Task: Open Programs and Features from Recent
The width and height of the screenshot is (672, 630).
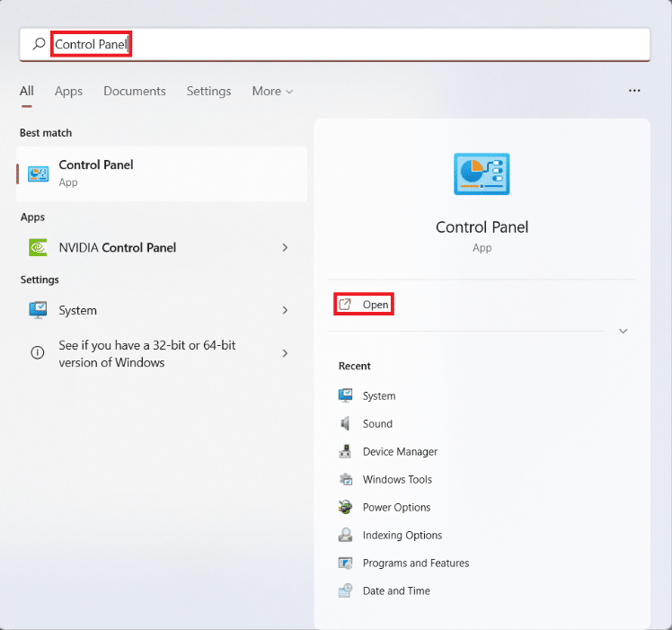Action: pos(416,563)
